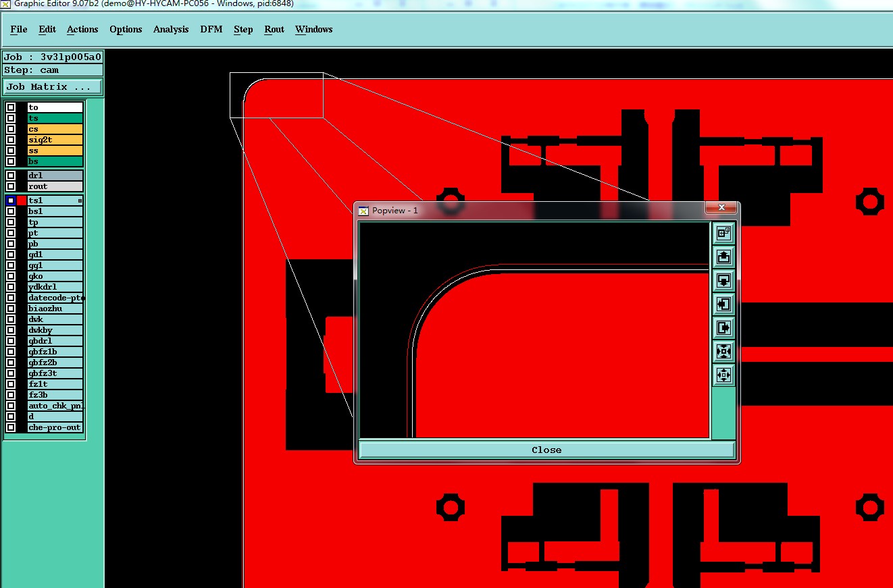Pan the Popview down

tap(723, 280)
